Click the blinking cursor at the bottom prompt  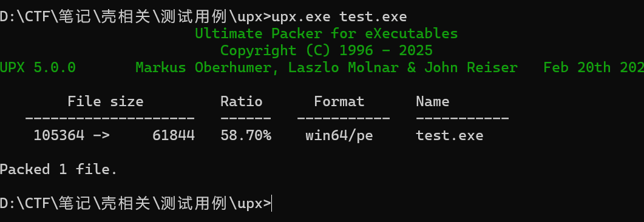(x=272, y=203)
